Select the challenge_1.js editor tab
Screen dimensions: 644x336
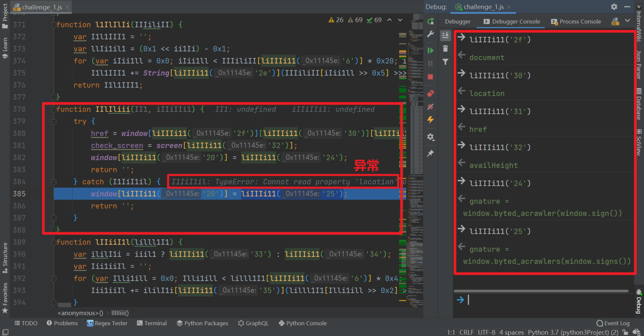tap(37, 7)
